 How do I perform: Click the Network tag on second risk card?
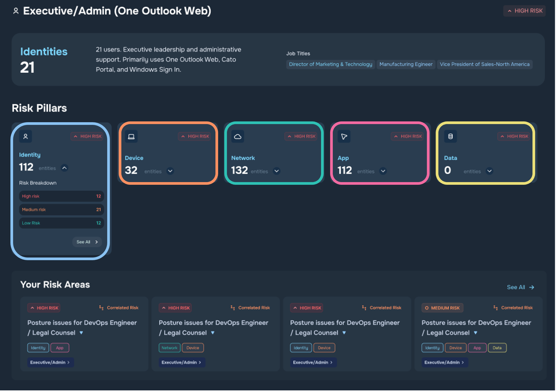pyautogui.click(x=169, y=348)
